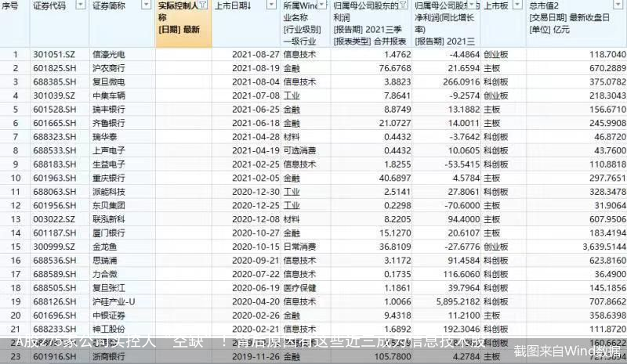Open the 证券简称 column filter dropdown
Screen dimensions: 627x364
[x=147, y=5]
